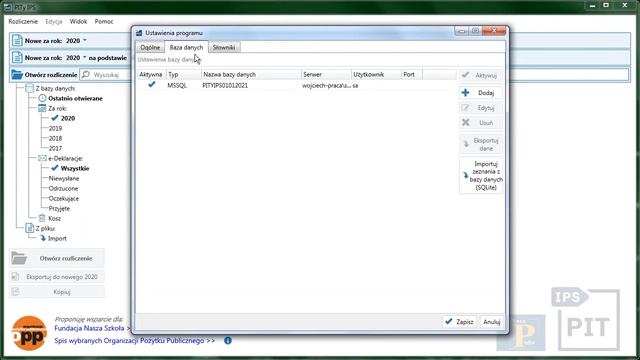640x360 pixels.
Task: Select year 2020 in the tree
Action: pos(68,118)
